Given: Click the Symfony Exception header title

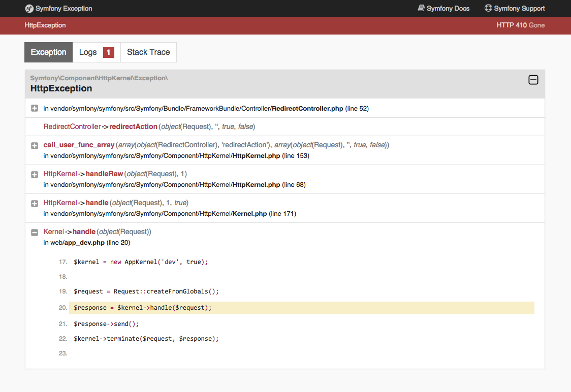Looking at the screenshot, I should click(x=64, y=8).
